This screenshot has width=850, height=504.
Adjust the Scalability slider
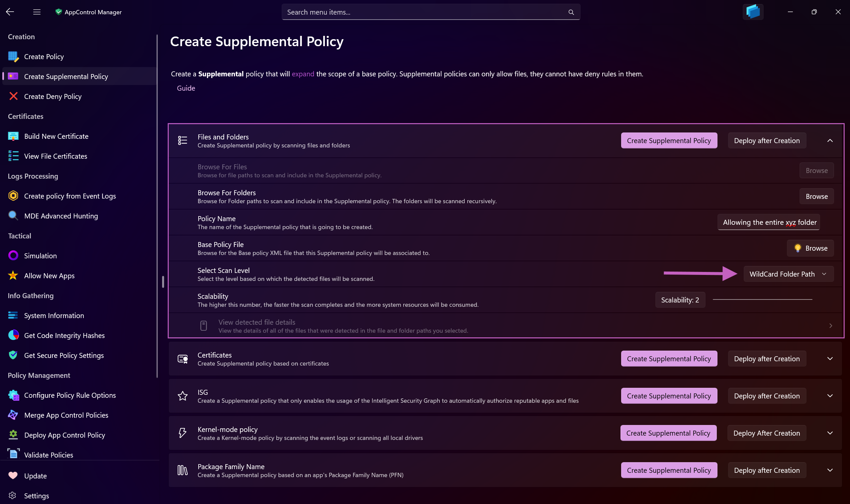[x=762, y=299]
